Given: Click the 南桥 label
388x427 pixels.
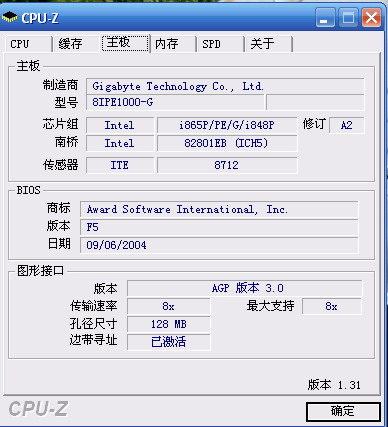Looking at the screenshot, I should (66, 142).
